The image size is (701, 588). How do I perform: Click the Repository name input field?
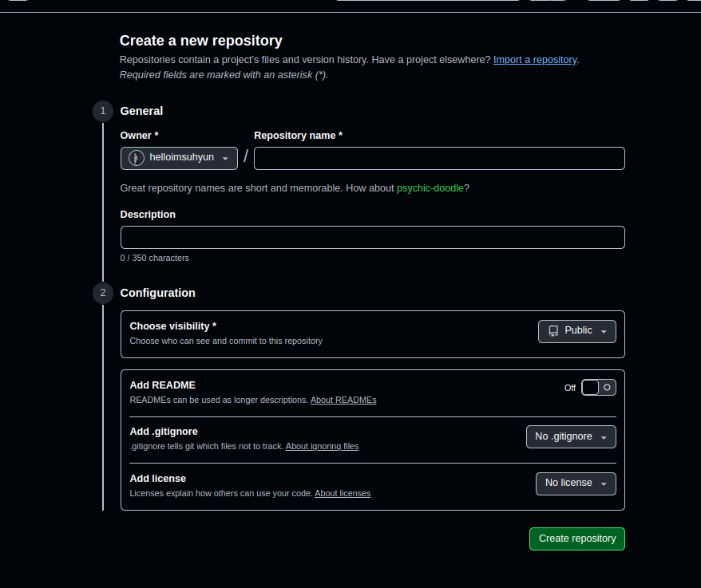point(439,158)
